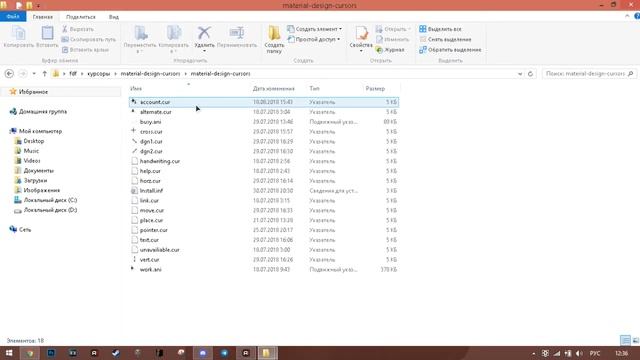
Task: Sort by the Дата изменения column
Action: coord(273,89)
